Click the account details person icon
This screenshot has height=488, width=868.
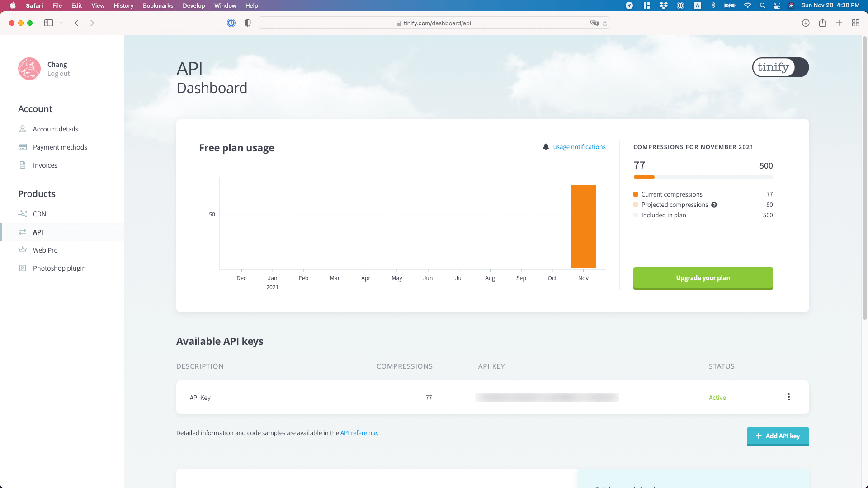(x=23, y=128)
